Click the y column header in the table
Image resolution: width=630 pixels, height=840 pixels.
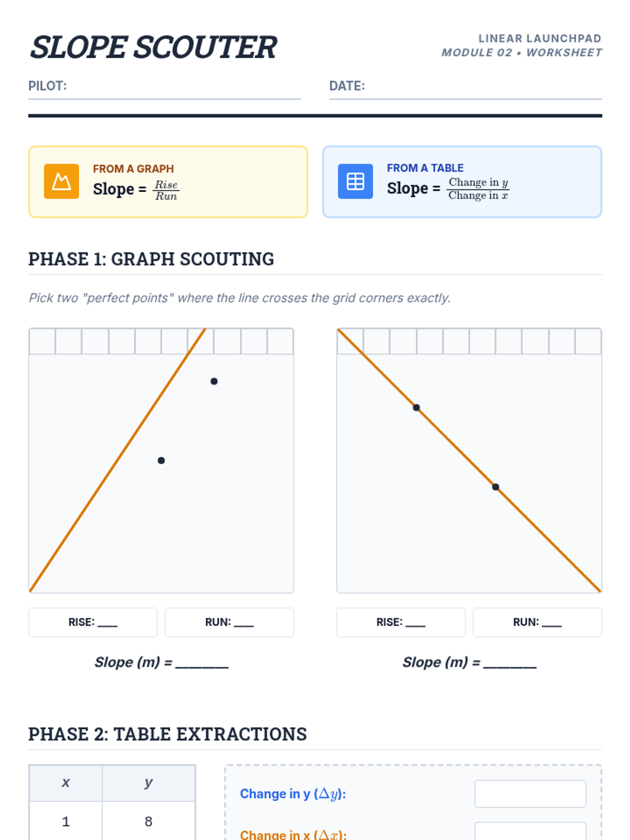click(149, 783)
